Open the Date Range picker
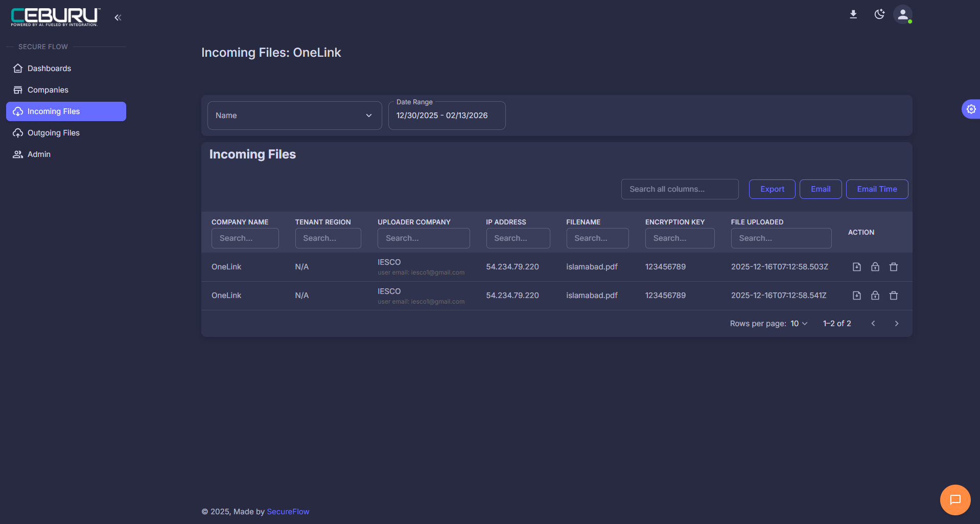Viewport: 980px width, 524px height. click(447, 116)
